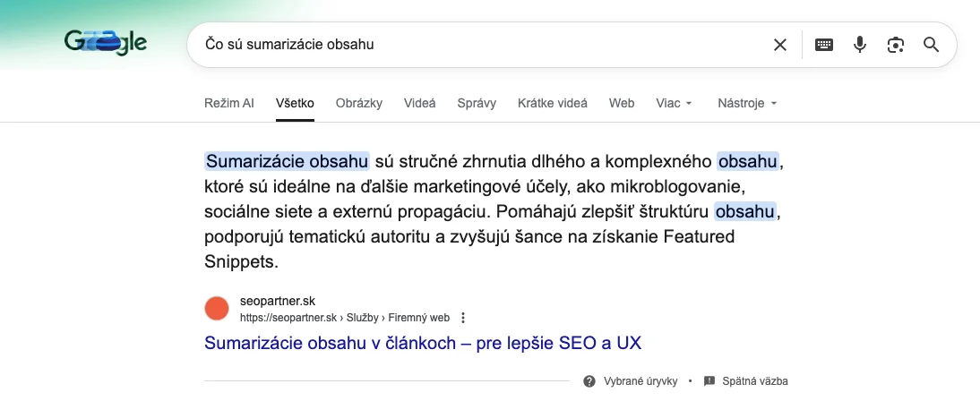Focus the search input field
This screenshot has height=418, width=980.
(x=475, y=45)
